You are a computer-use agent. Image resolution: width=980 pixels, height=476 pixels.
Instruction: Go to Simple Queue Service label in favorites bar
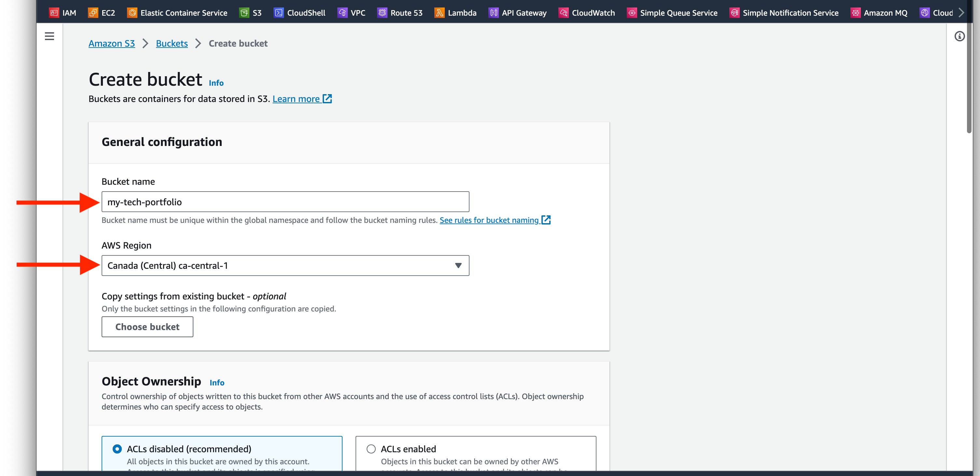click(679, 13)
